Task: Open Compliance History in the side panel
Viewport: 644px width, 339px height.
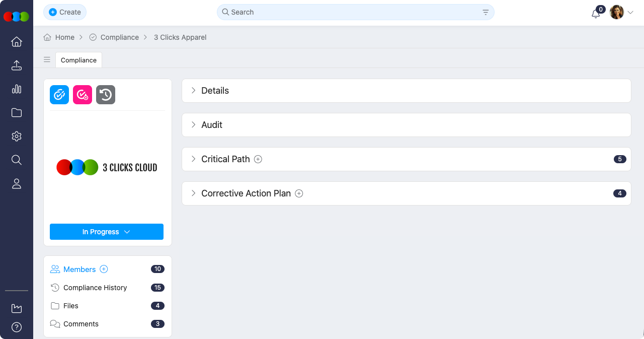Action: [95, 288]
